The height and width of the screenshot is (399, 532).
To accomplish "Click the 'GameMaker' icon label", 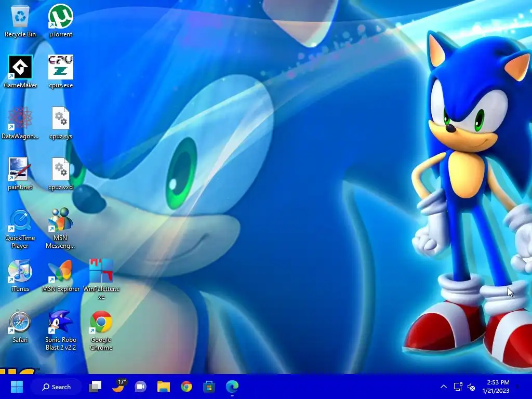I will (x=20, y=85).
